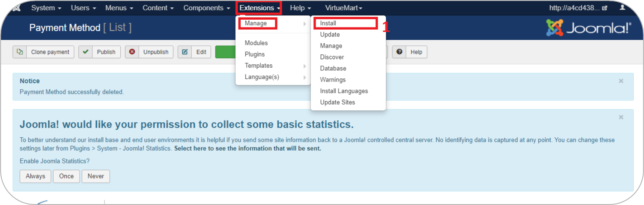Expand the VirtueMart dropdown menu
Screen dimensions: 644x205
coord(343,8)
